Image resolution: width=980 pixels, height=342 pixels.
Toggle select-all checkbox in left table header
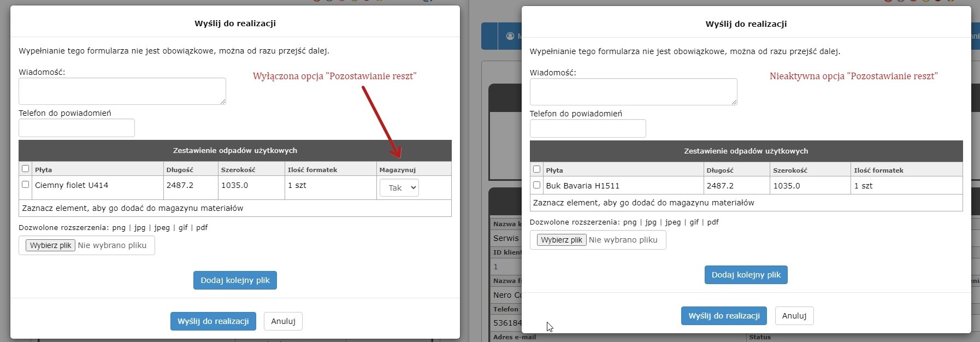25,169
